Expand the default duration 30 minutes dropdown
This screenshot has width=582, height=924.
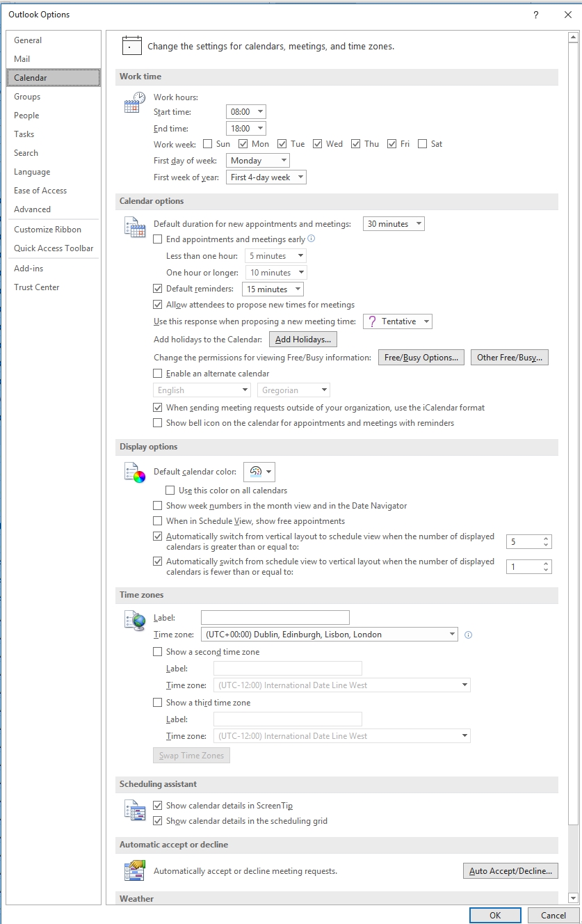394,224
